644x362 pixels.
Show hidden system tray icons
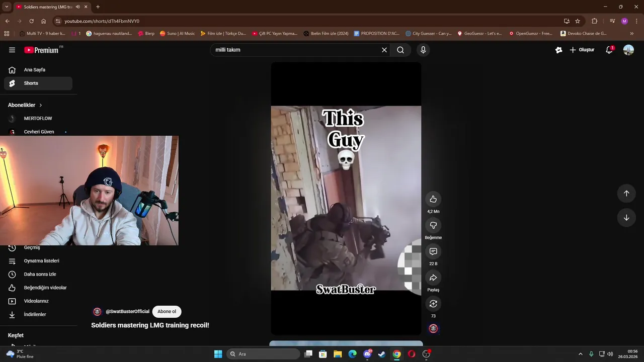(x=580, y=354)
